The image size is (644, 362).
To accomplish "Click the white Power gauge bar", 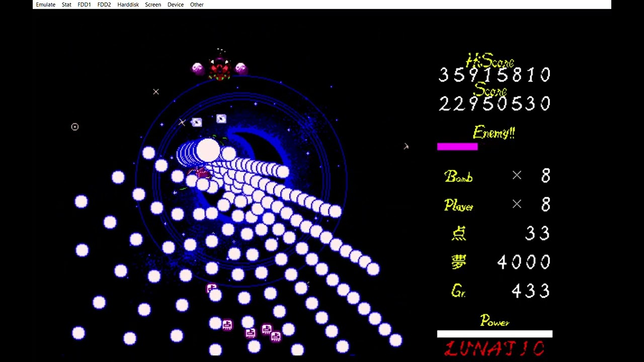I will tap(495, 334).
